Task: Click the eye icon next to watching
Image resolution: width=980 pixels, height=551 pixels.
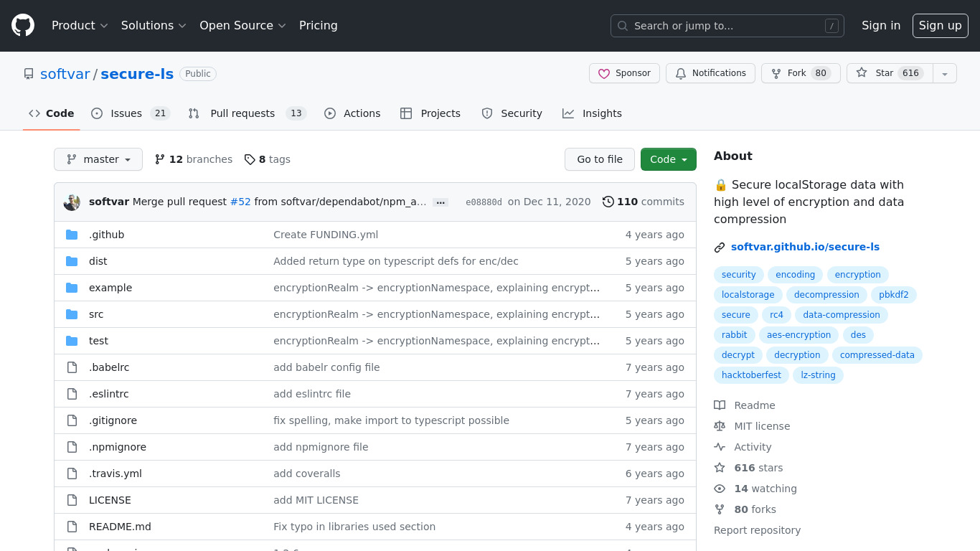Action: click(720, 489)
